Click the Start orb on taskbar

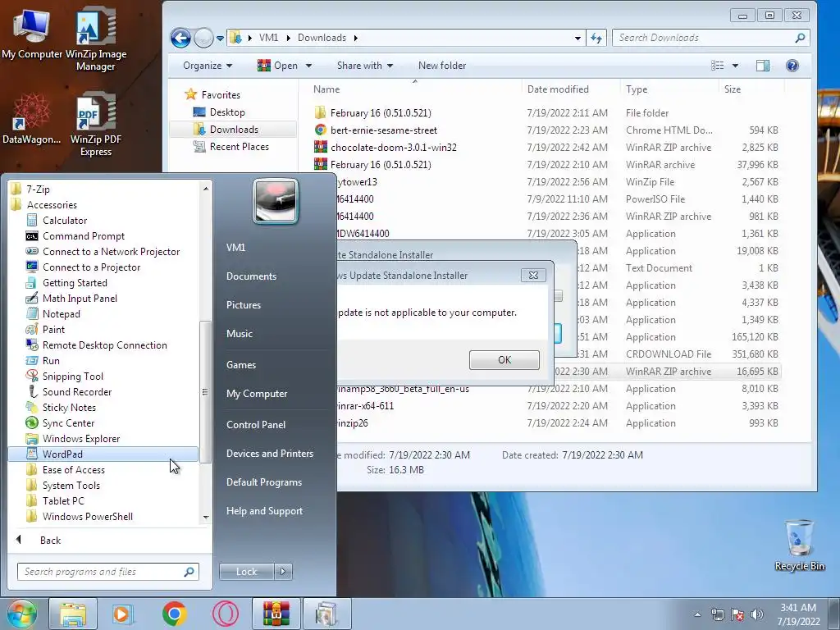tap(21, 614)
